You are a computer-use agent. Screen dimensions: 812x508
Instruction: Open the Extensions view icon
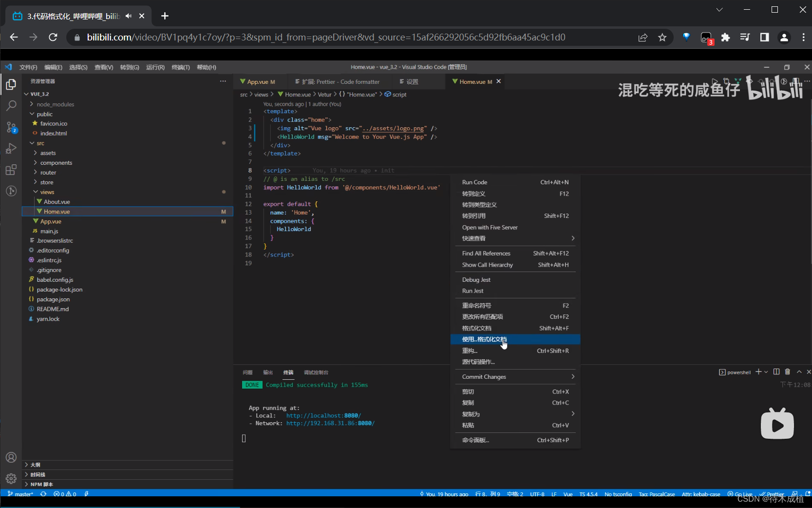(11, 170)
